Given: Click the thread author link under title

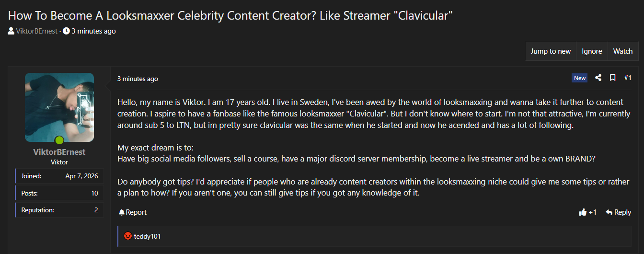Looking at the screenshot, I should 37,31.
